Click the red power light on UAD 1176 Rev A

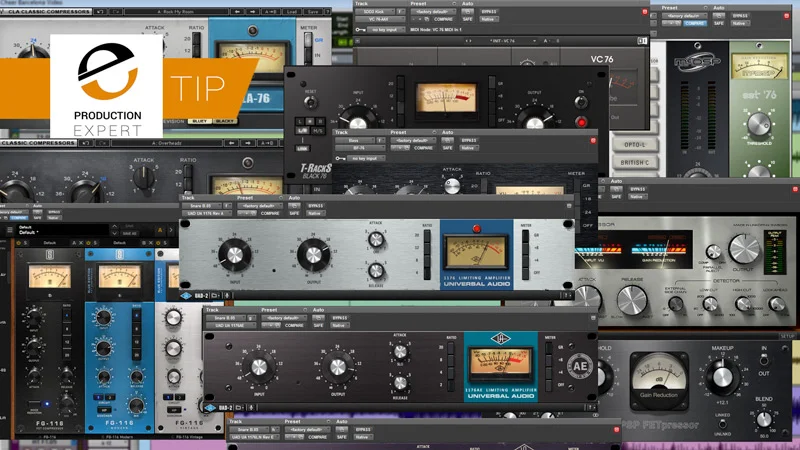(477, 229)
